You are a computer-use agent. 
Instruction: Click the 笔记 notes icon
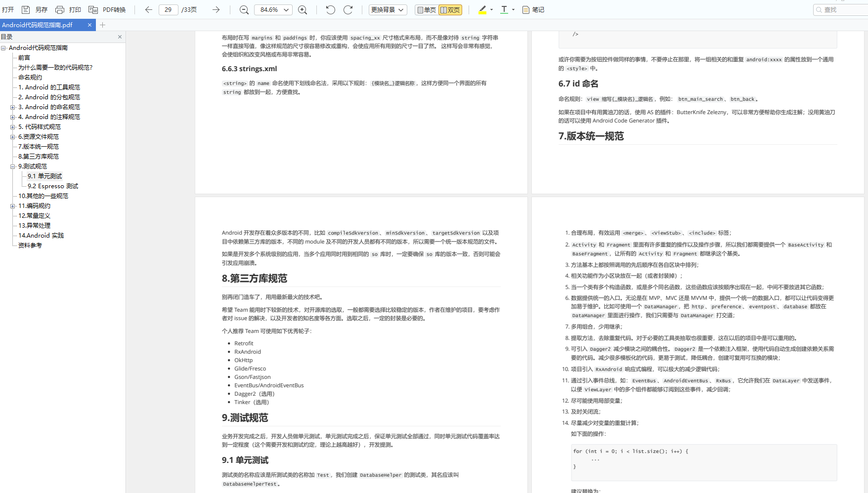(x=526, y=10)
